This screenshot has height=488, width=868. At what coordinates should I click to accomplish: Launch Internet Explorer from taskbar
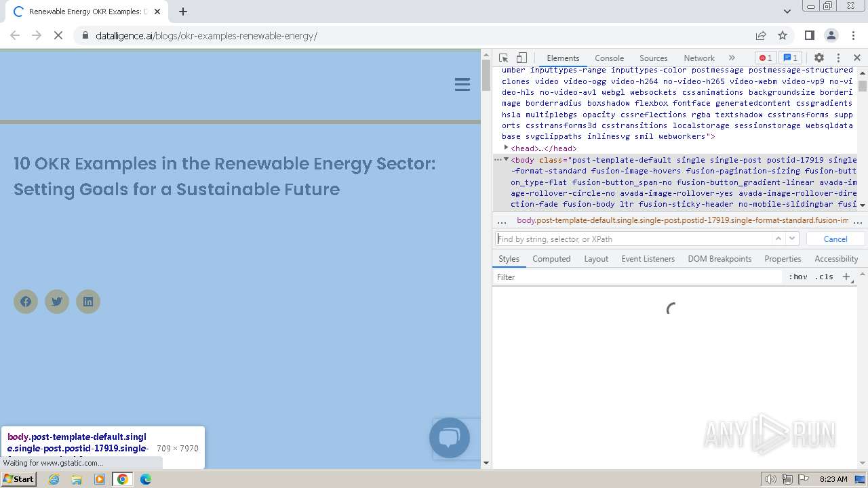pyautogui.click(x=54, y=479)
